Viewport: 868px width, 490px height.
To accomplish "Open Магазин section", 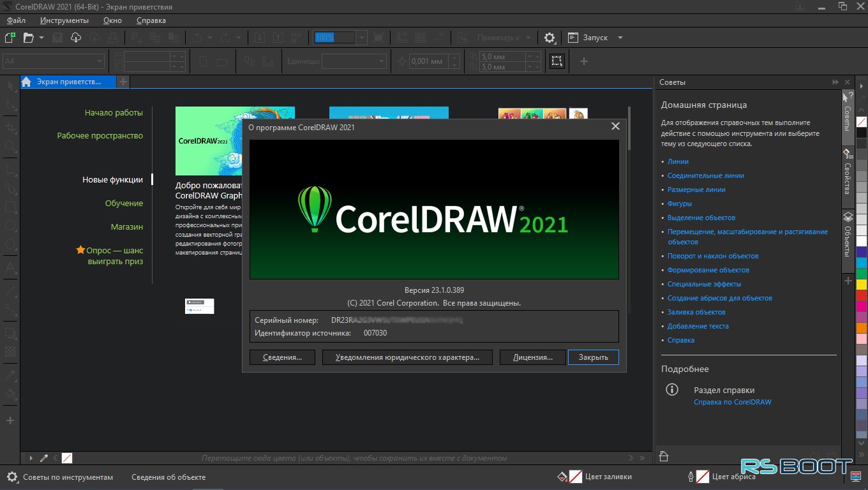I will [127, 226].
